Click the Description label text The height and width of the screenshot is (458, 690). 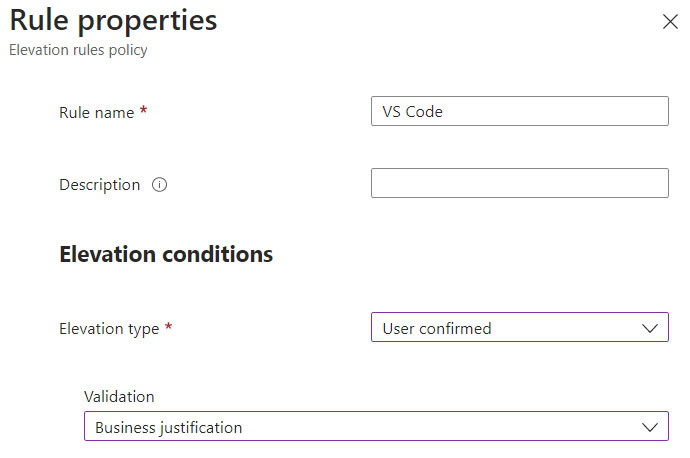point(99,185)
